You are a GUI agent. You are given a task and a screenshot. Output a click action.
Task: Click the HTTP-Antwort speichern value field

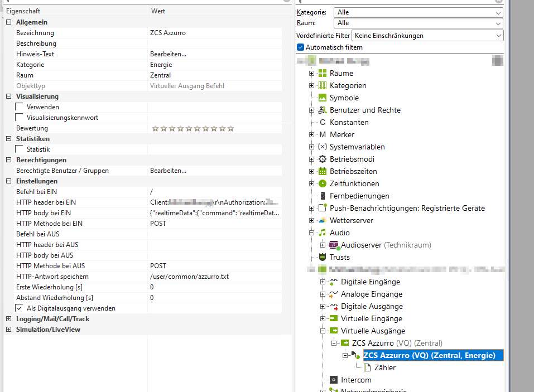218,277
